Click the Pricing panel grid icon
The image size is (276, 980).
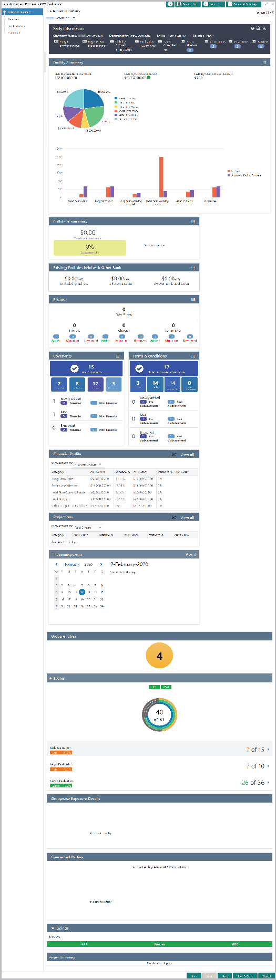pyautogui.click(x=193, y=299)
